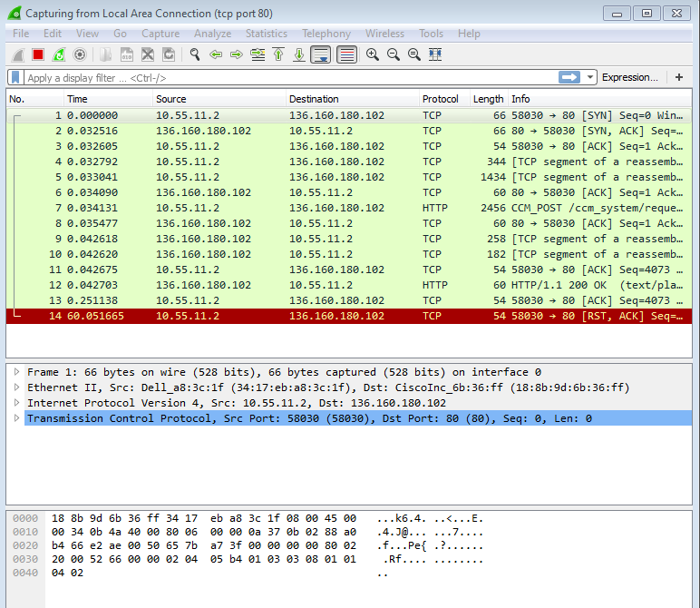Apply the display filter arrow button
The image size is (700, 608).
pyautogui.click(x=569, y=77)
